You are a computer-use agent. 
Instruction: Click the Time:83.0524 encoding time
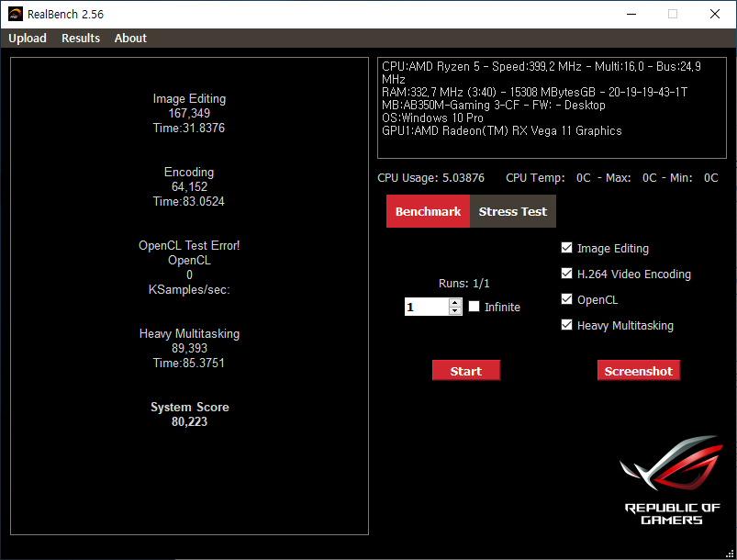(x=189, y=202)
